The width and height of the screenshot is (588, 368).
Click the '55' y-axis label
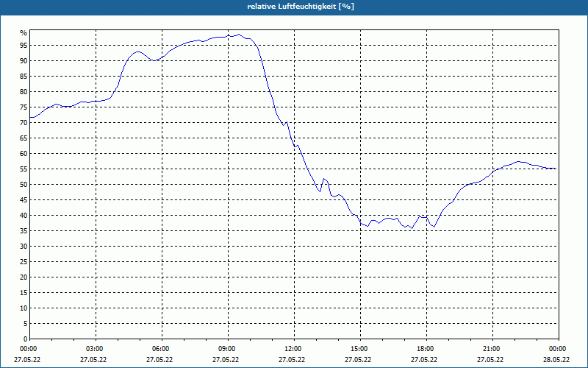(24, 169)
